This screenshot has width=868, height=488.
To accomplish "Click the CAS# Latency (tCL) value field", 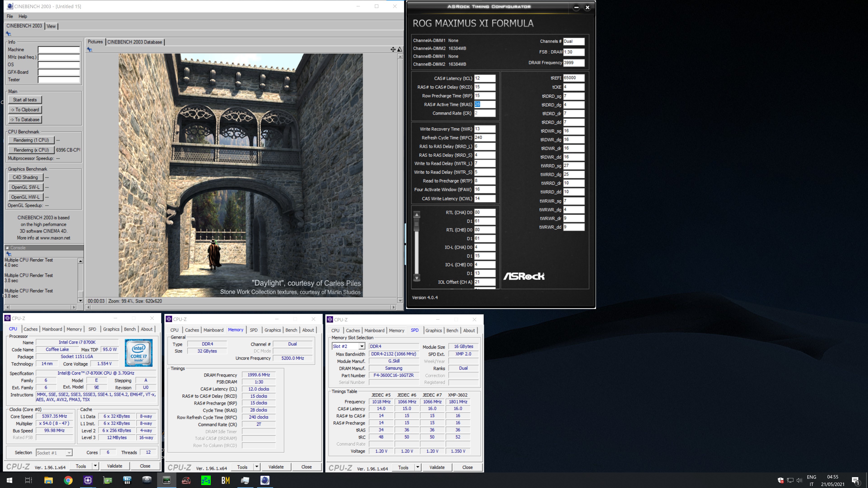I will (x=485, y=78).
